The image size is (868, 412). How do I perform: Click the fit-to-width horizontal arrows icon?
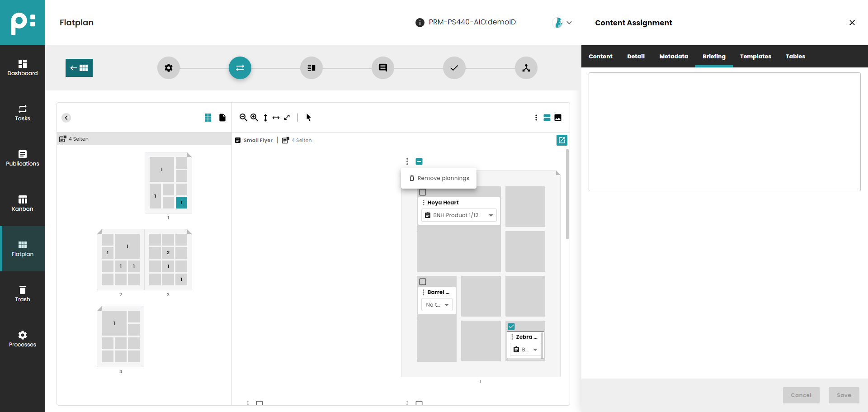(276, 118)
